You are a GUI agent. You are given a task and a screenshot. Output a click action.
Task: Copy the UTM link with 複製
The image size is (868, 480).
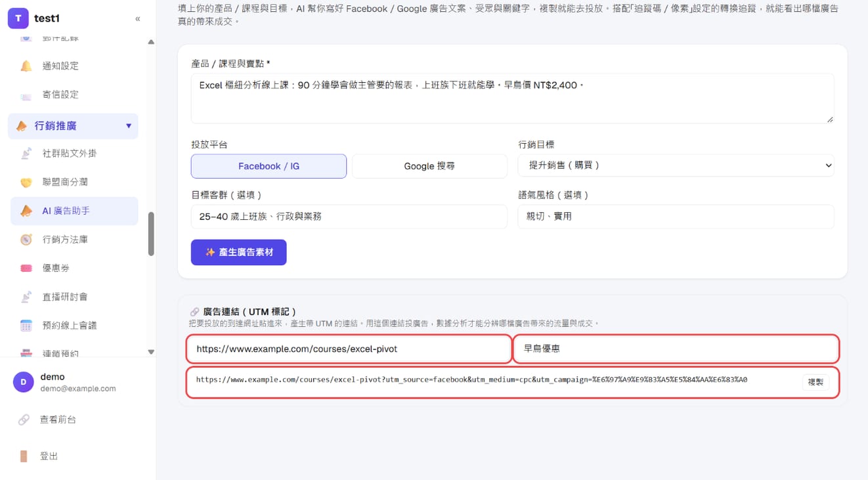(x=815, y=382)
